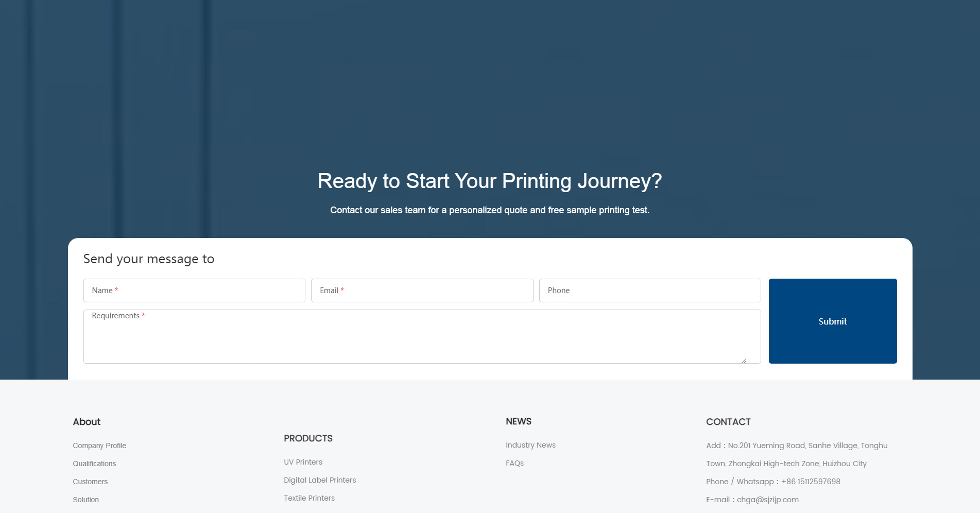Click the About footer heading
The height and width of the screenshot is (513, 980).
87,422
